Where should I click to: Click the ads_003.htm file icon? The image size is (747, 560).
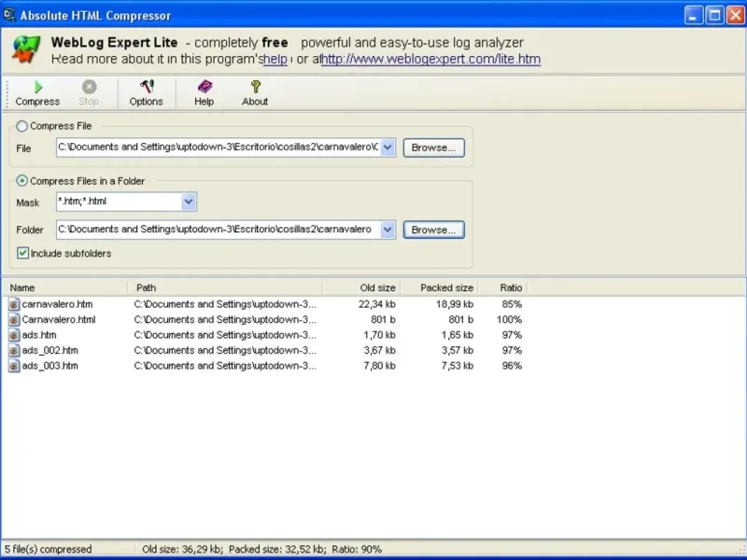[14, 366]
